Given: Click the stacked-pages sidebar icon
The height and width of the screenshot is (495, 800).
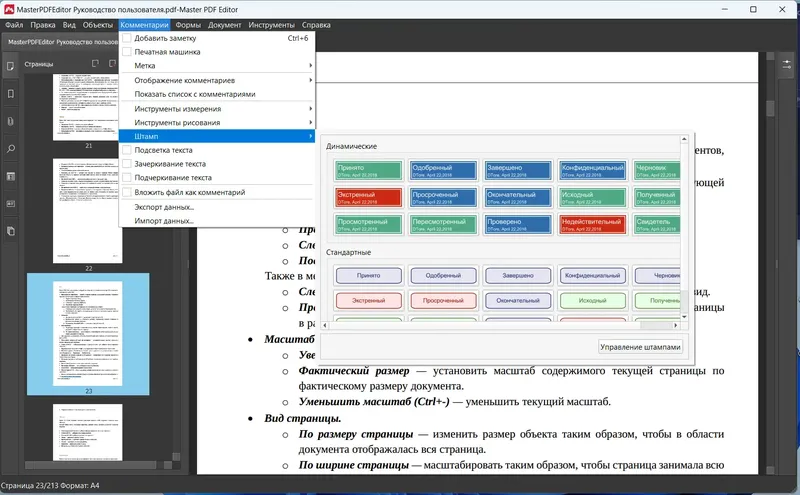Looking at the screenshot, I should 10,231.
